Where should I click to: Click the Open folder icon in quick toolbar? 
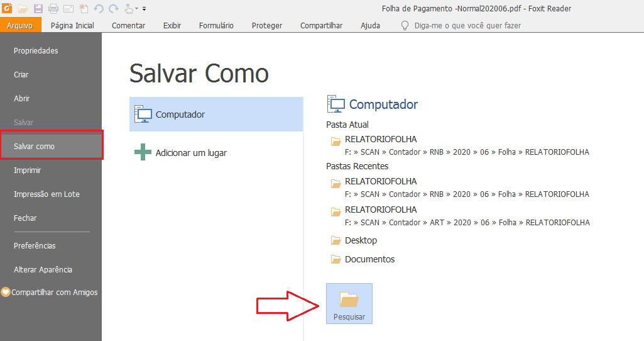click(x=23, y=8)
